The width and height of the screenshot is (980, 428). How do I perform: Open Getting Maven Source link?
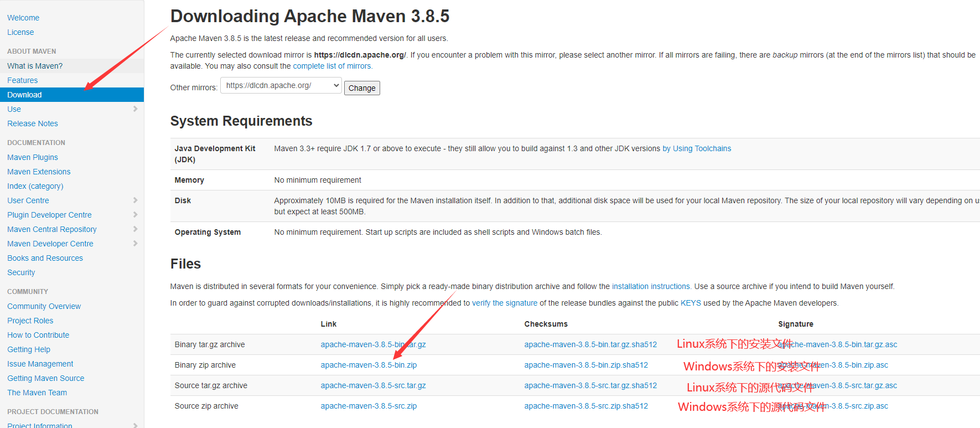point(46,378)
